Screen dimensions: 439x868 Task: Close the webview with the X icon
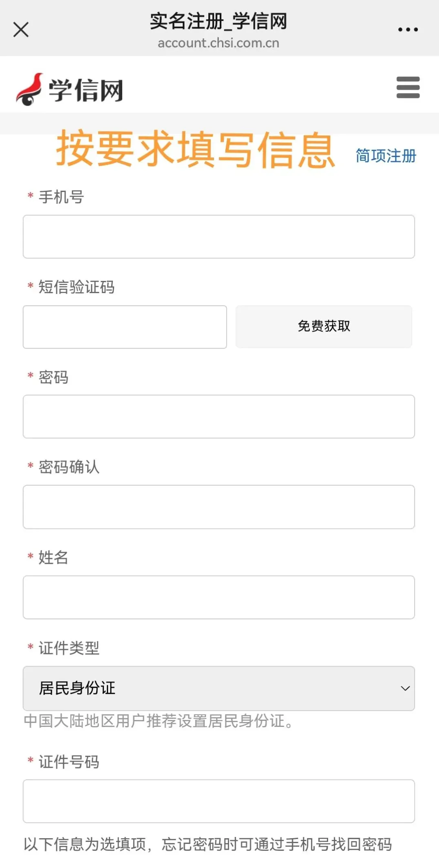point(21,30)
